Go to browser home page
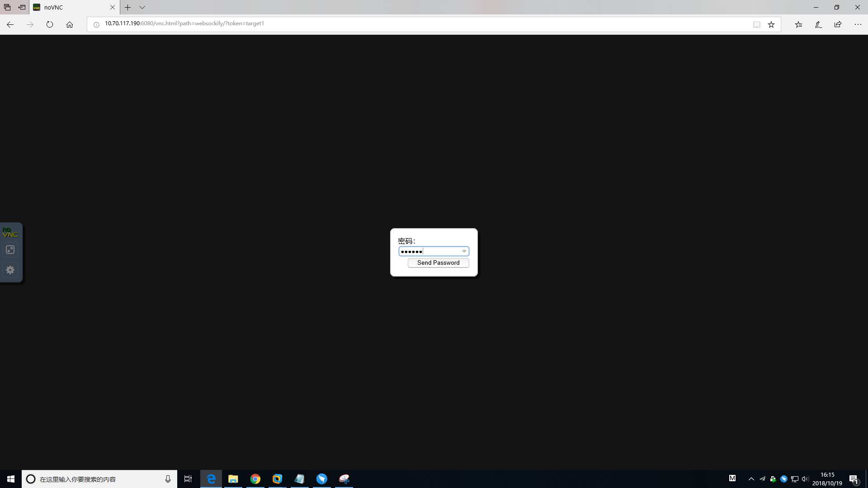 [70, 24]
